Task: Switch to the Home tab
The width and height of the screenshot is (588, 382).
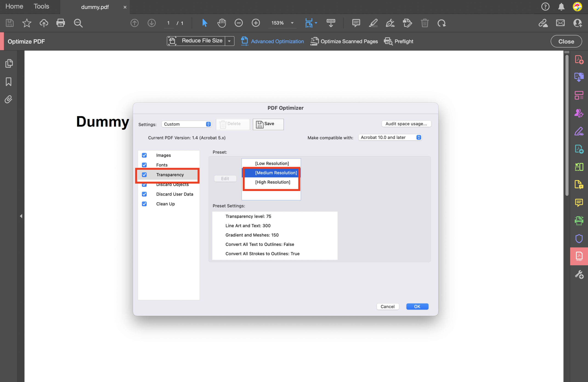Action: pyautogui.click(x=14, y=6)
